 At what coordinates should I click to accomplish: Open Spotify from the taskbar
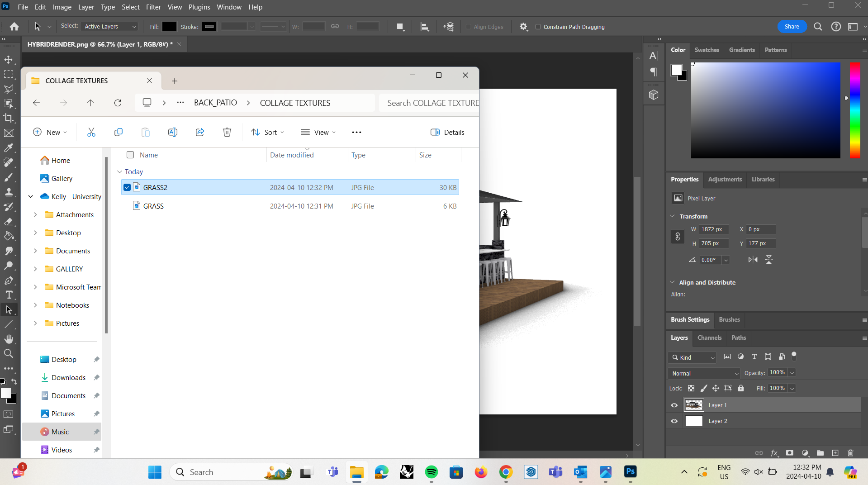point(431,472)
